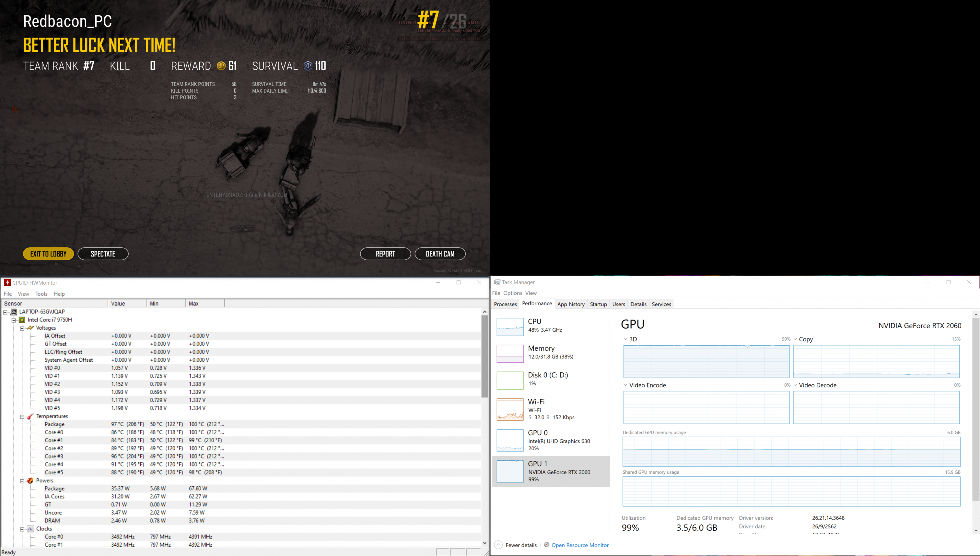Select the DRAM power row

[241, 520]
